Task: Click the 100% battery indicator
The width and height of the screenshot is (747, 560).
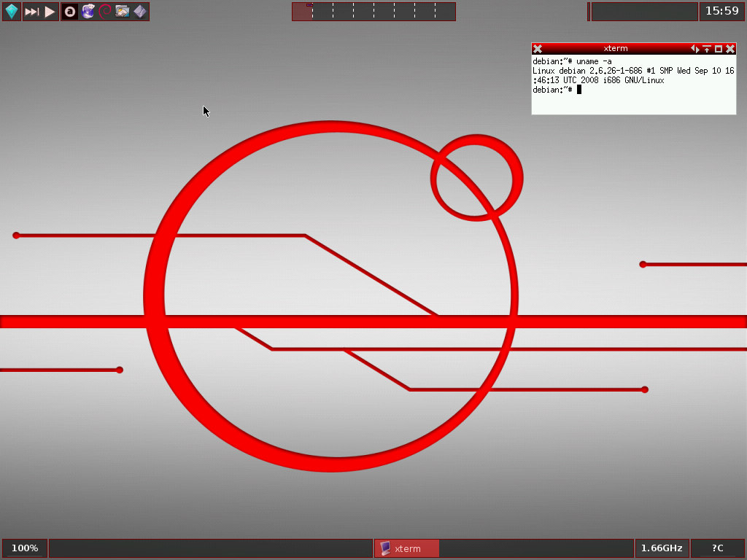Action: pos(25,548)
